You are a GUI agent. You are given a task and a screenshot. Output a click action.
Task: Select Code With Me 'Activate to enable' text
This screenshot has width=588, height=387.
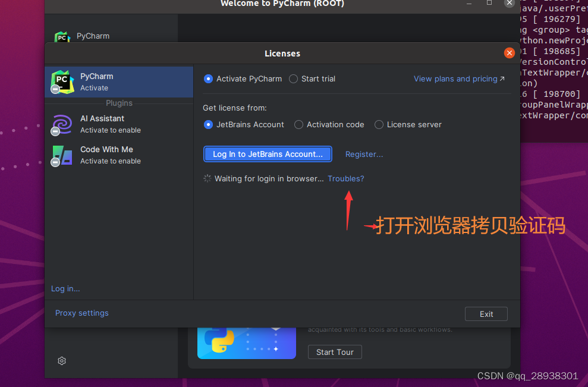[111, 161]
